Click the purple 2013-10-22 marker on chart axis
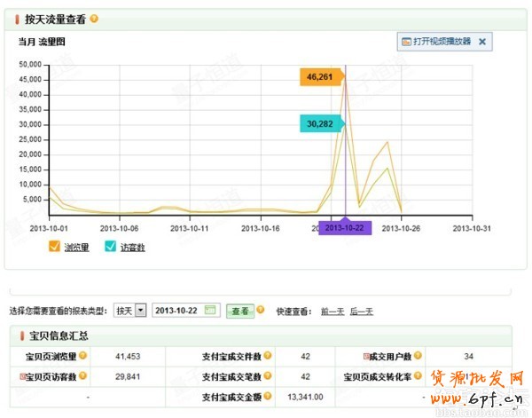532x418 pixels. pyautogui.click(x=346, y=228)
